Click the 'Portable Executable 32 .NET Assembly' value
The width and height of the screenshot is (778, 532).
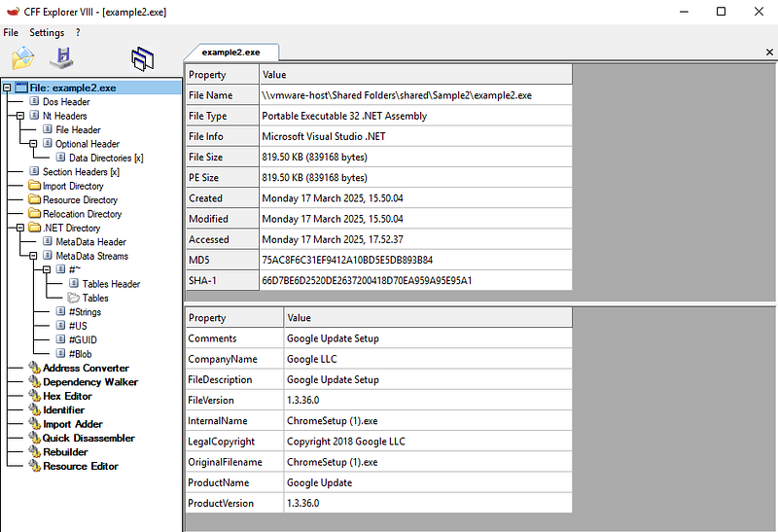pos(344,116)
